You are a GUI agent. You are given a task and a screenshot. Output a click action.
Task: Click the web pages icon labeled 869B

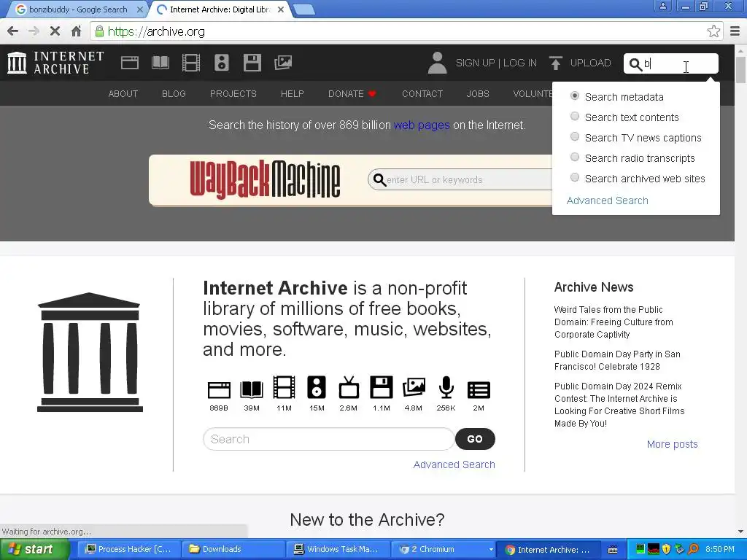pos(219,389)
